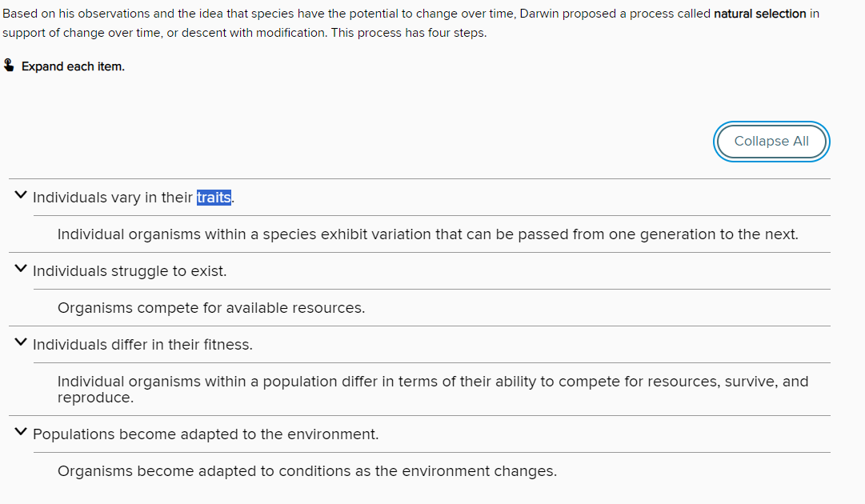865x504 pixels.
Task: Collapse chevron beside "Individuals vary in their traits"
Action: 20,196
